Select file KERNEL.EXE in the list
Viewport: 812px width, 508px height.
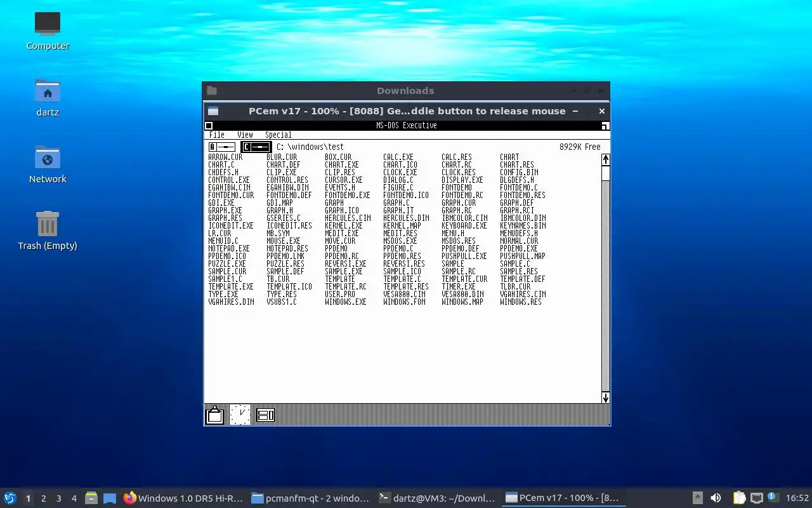344,225
